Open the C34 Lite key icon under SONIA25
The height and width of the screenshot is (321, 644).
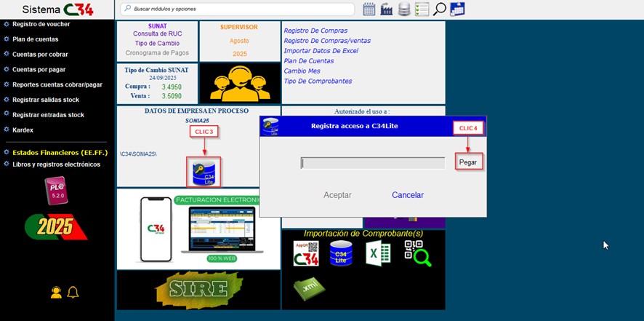[x=204, y=172]
